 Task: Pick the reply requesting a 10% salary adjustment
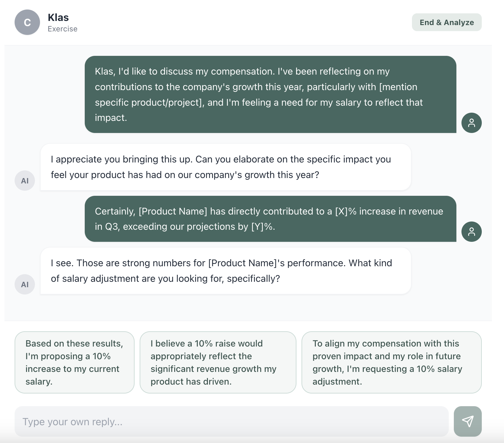392,362
